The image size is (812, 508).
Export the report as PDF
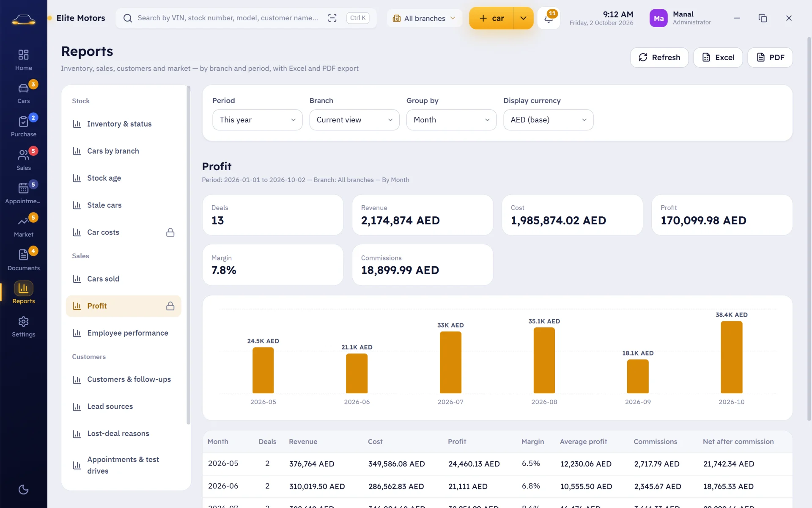coord(770,57)
